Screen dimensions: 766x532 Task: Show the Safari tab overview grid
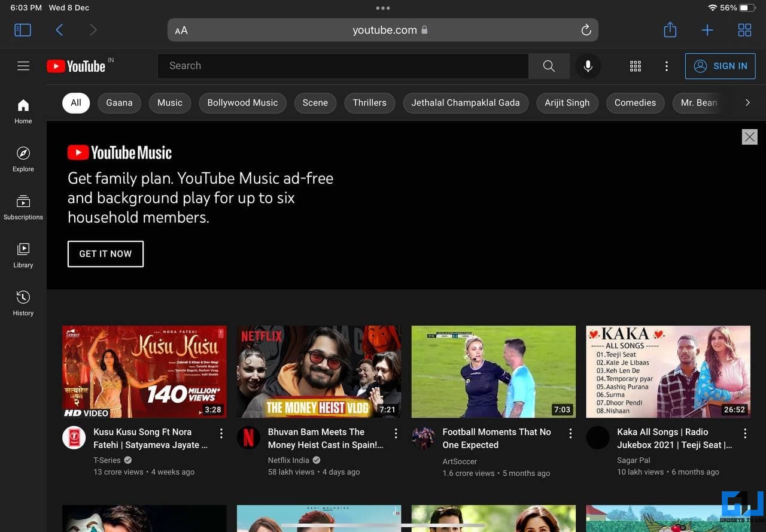(744, 30)
